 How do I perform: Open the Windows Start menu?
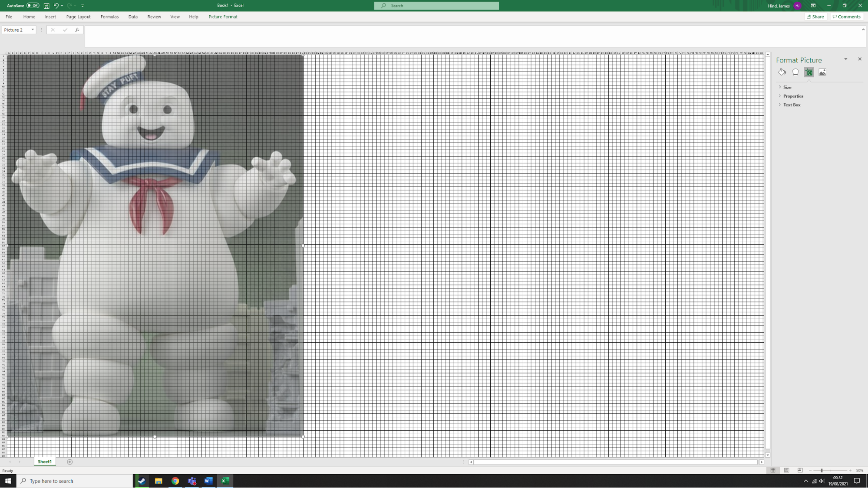(x=8, y=481)
